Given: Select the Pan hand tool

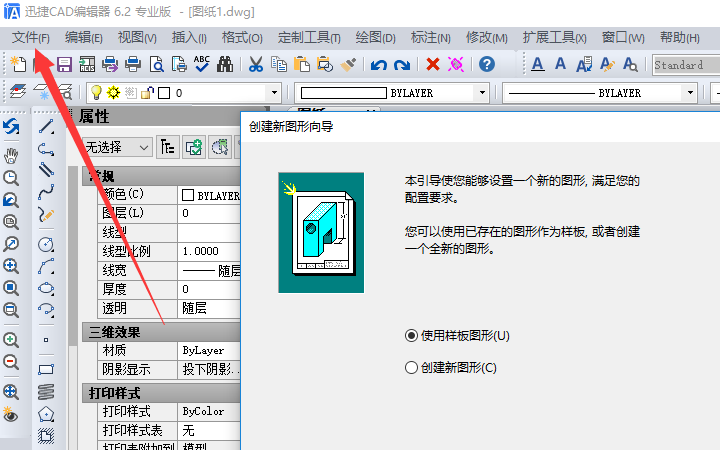Looking at the screenshot, I should tap(11, 156).
